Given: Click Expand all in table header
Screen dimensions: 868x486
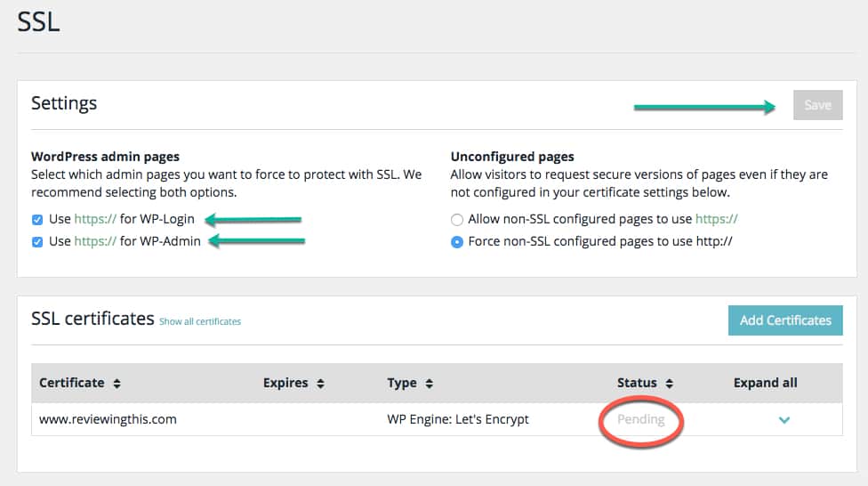Looking at the screenshot, I should [765, 383].
